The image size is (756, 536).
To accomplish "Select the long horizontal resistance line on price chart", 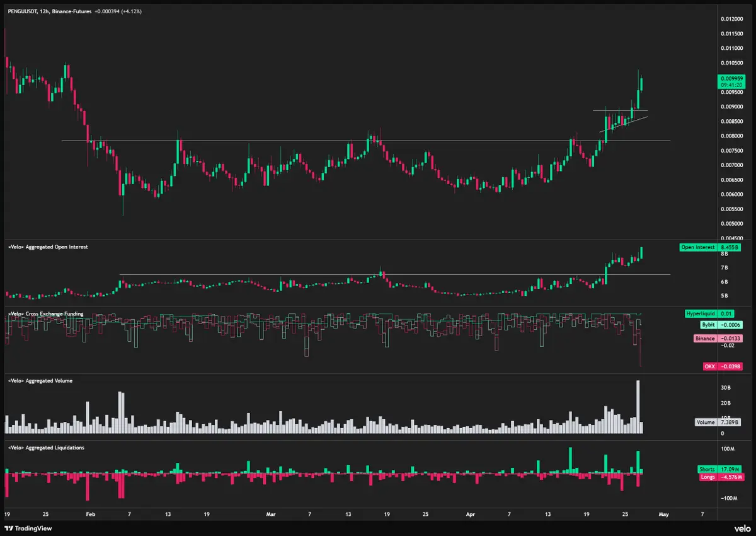I will (x=366, y=141).
